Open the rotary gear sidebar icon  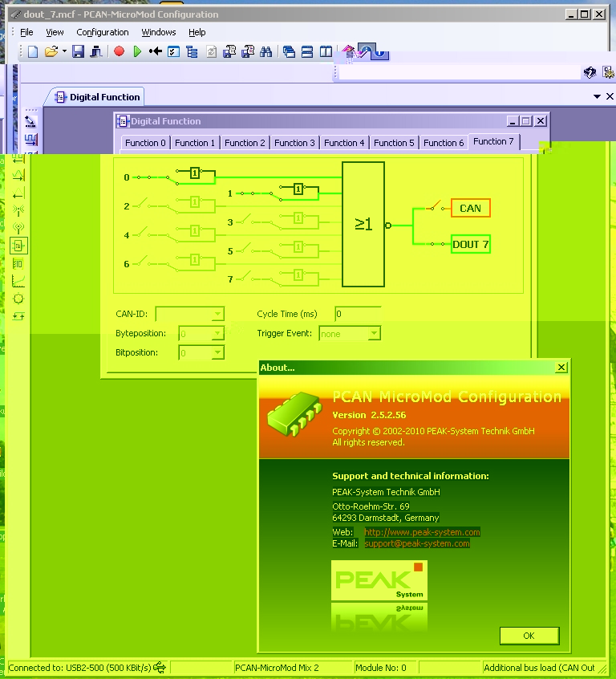click(x=18, y=299)
